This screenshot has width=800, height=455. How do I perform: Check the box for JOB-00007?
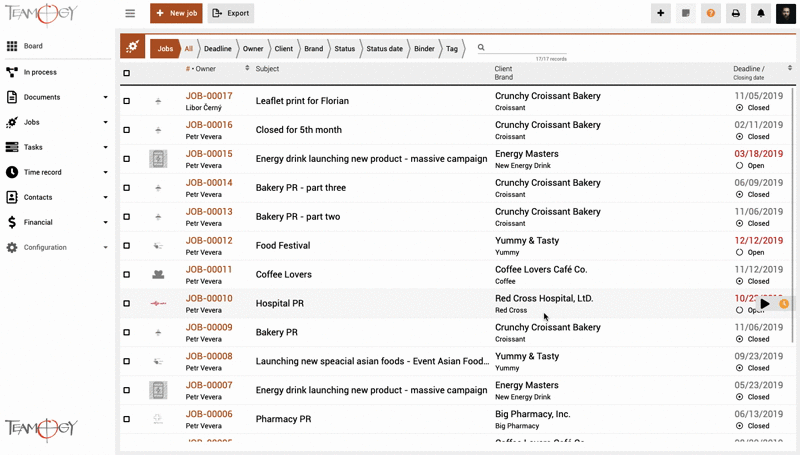[127, 390]
